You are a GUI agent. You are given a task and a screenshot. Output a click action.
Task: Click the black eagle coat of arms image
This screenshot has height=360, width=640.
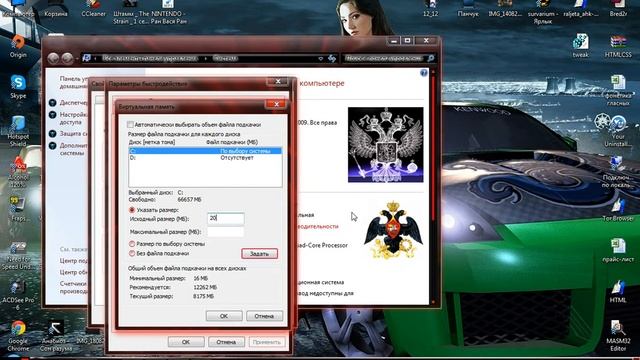point(393,229)
